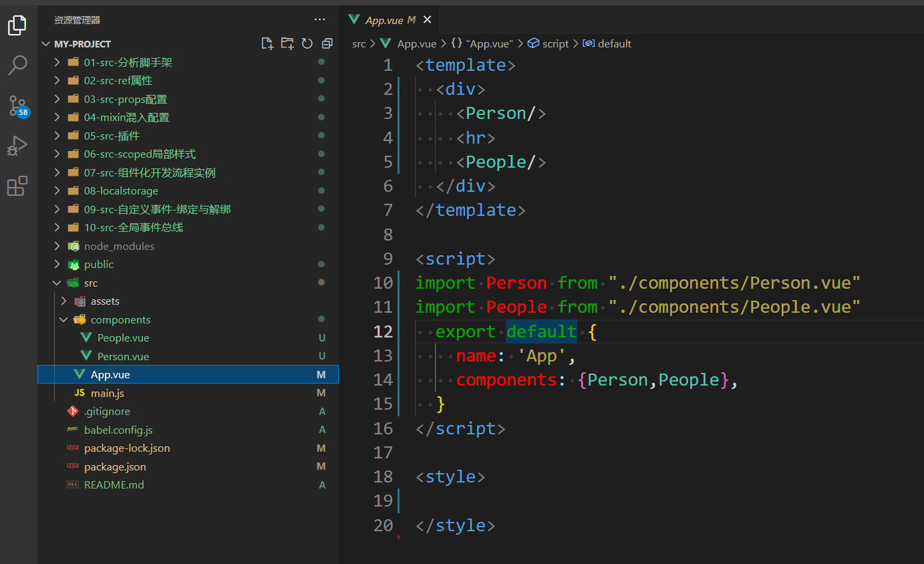Open package-lock.json file

pos(188,448)
